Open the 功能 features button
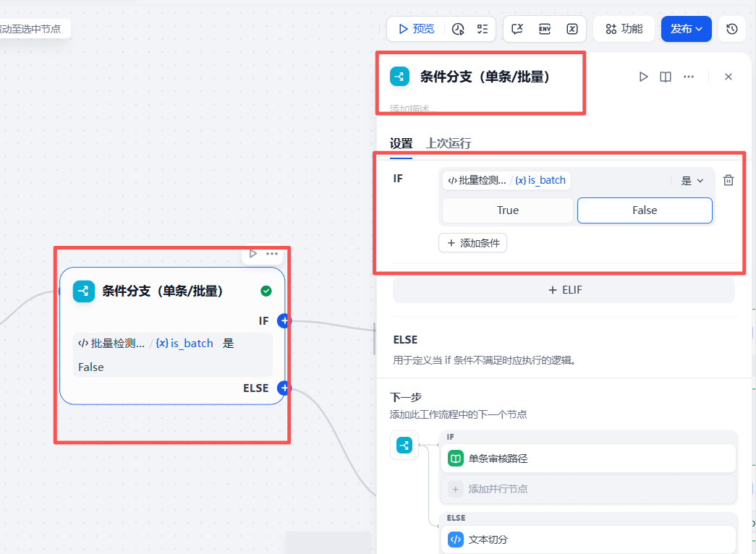The height and width of the screenshot is (554, 756). 624,29
